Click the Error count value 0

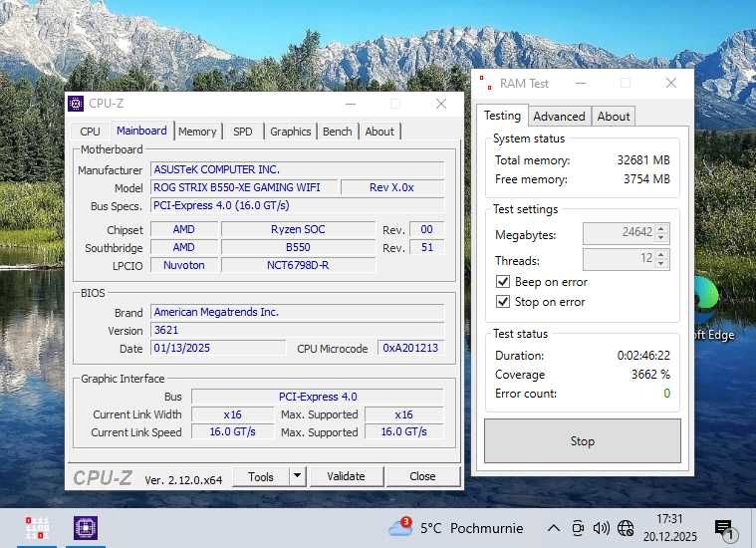[666, 394]
